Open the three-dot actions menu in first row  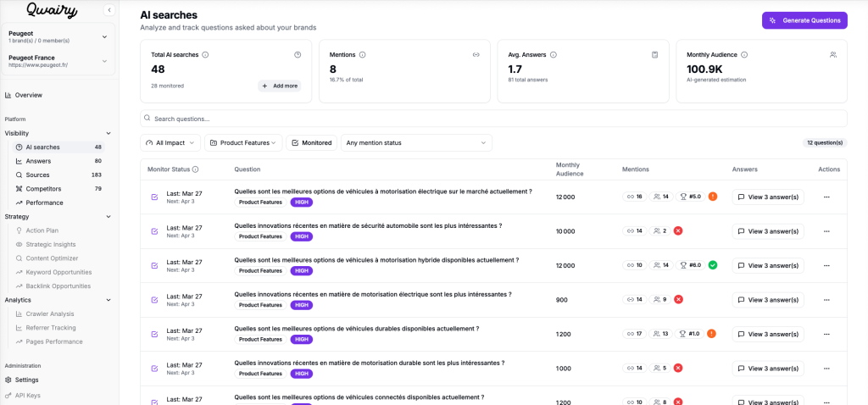coord(826,197)
